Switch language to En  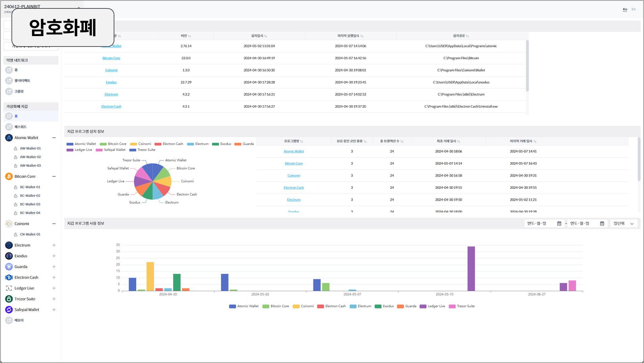point(634,9)
